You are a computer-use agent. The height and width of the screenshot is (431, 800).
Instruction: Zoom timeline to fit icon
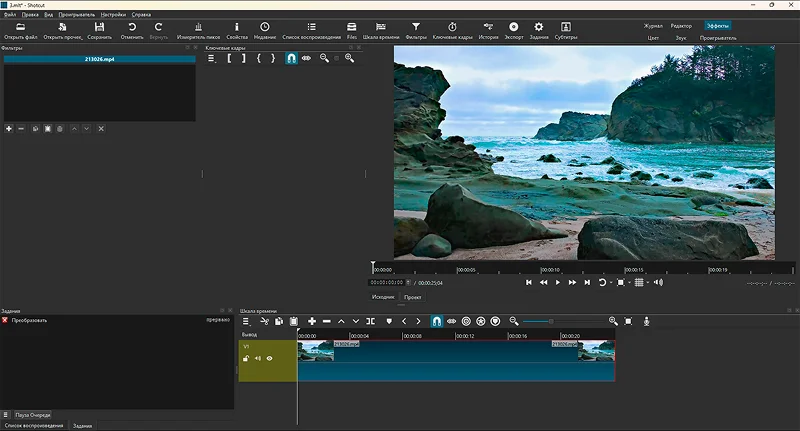(629, 321)
